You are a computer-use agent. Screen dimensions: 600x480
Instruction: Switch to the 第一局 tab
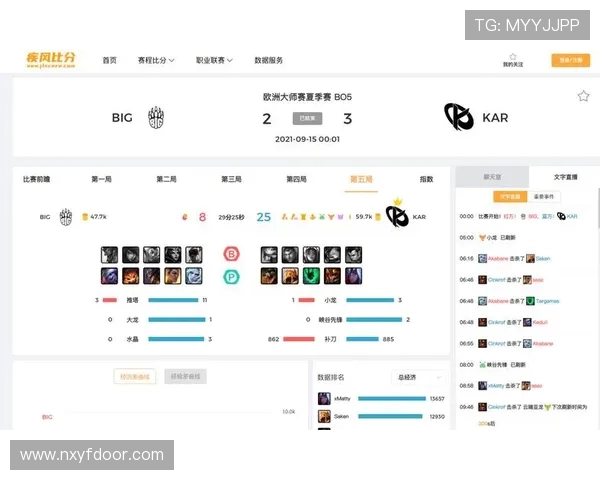pyautogui.click(x=101, y=179)
